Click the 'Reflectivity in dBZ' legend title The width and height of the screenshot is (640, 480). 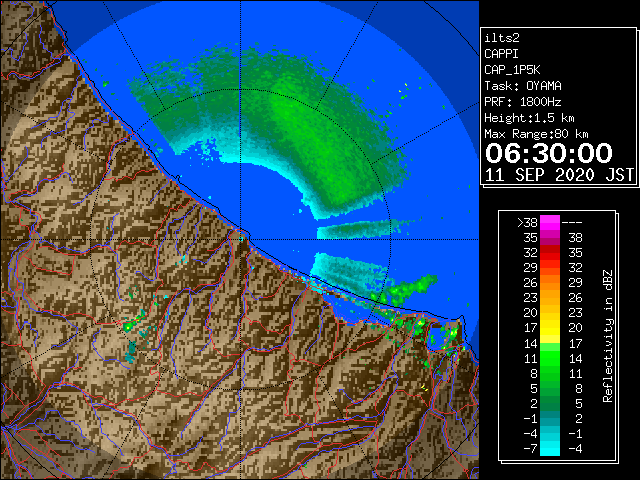608,336
